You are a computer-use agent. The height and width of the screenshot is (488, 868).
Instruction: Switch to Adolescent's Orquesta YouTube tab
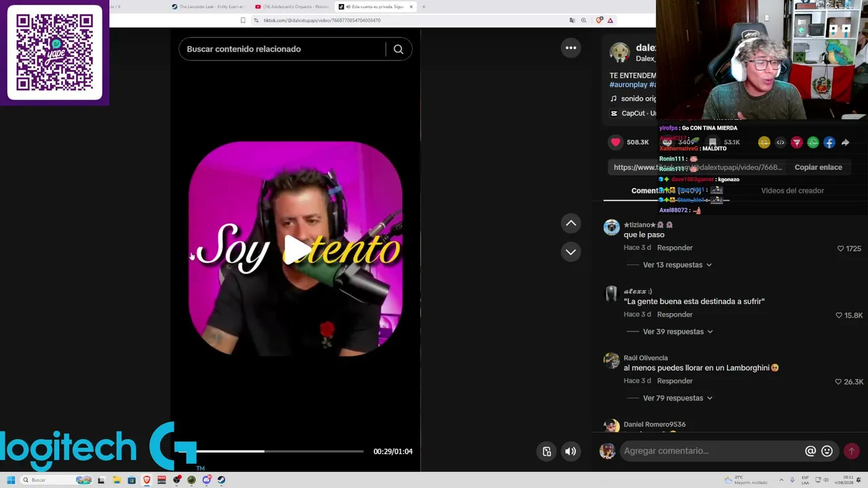click(x=292, y=7)
